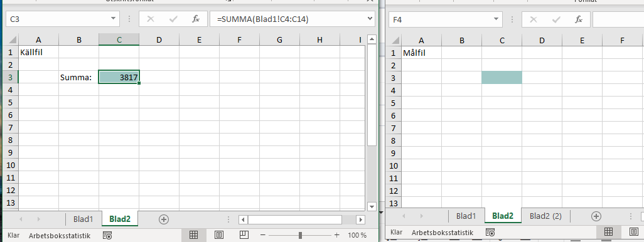
Task: Select column H header in Källfil window
Action: 320,39
